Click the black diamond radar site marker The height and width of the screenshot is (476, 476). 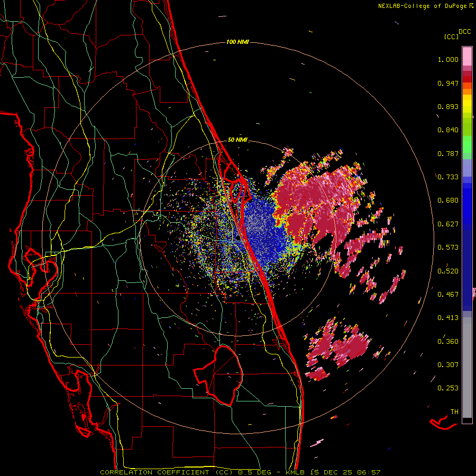pos(237,238)
